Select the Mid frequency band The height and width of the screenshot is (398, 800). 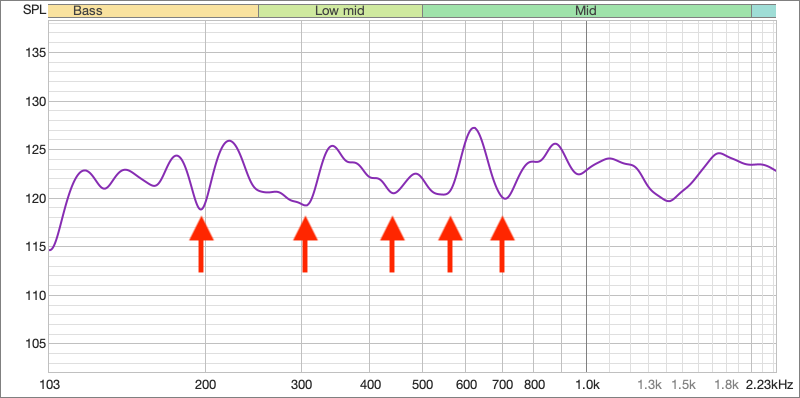[587, 11]
